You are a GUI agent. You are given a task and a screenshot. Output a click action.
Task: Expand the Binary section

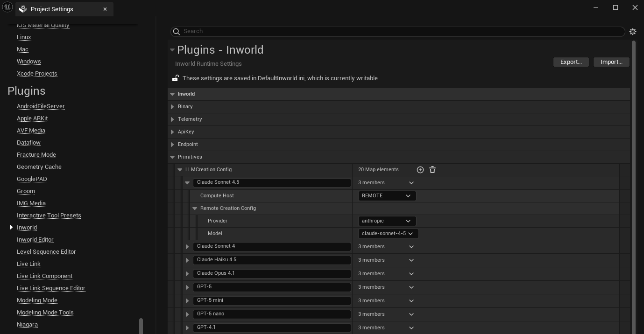point(172,106)
